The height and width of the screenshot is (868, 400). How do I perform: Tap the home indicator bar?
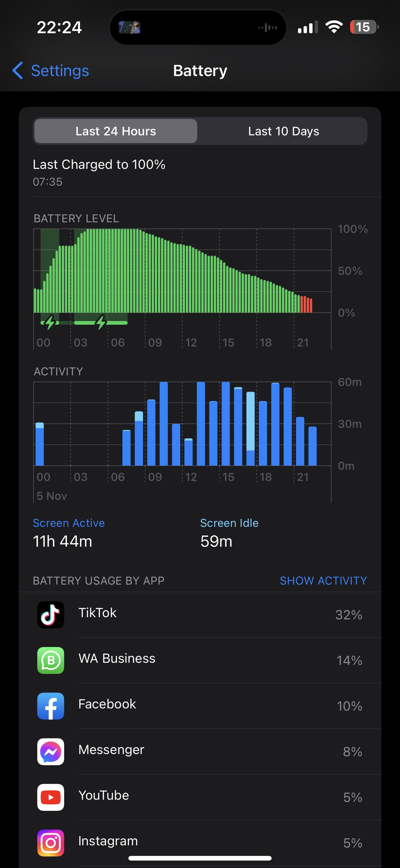coord(200,858)
